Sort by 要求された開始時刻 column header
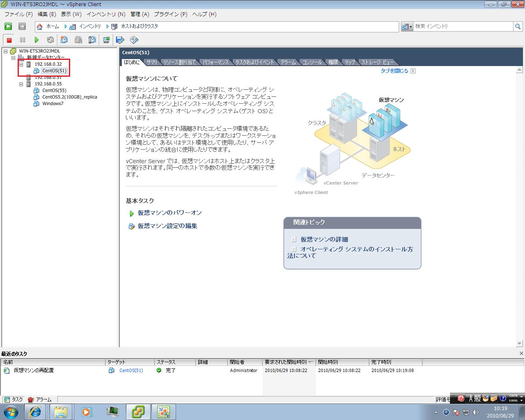The height and width of the screenshot is (420, 525). (289, 362)
